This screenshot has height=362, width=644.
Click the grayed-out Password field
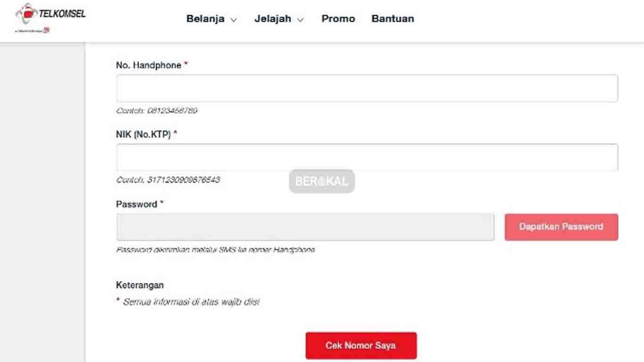click(305, 227)
